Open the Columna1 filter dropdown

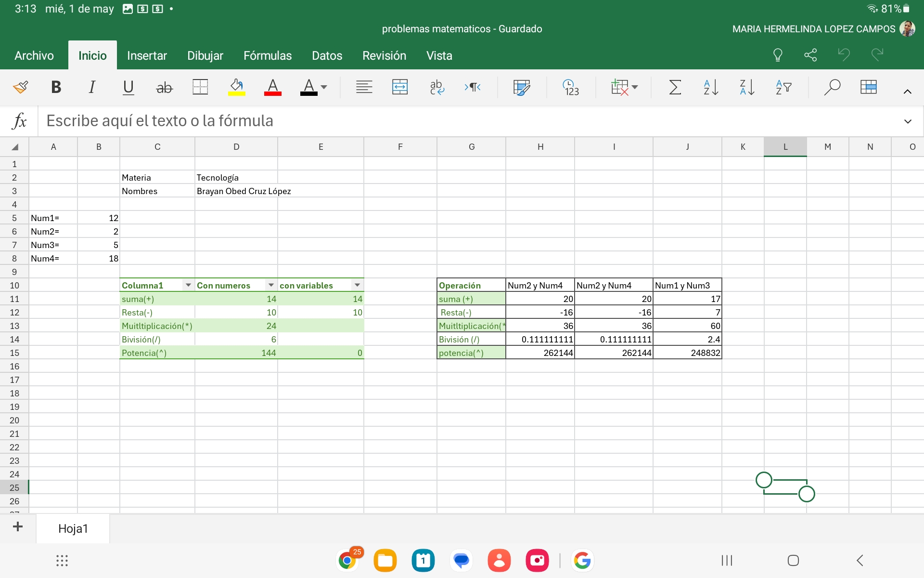[188, 285]
